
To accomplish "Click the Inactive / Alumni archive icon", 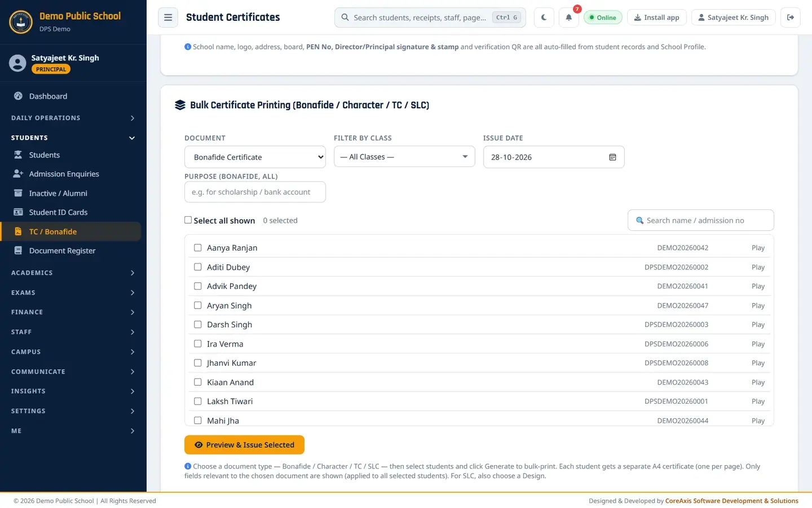I will 18,193.
